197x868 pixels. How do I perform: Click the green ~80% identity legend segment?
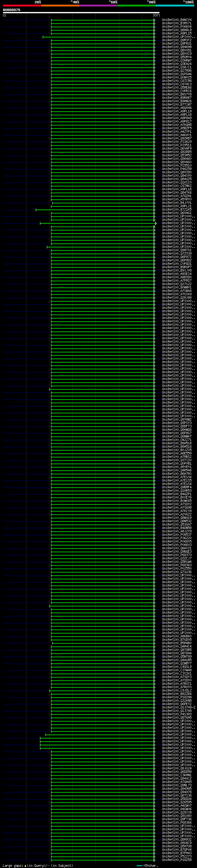coord(137,6)
